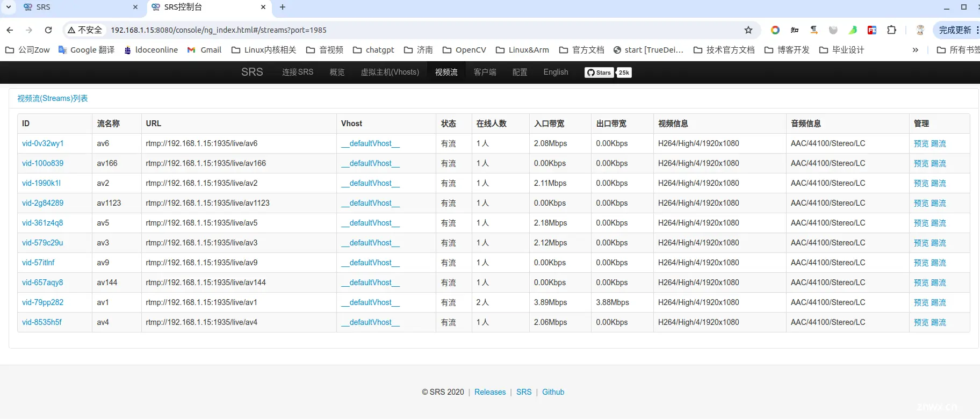
Task: Switch to the first SRS tab
Action: [81, 7]
